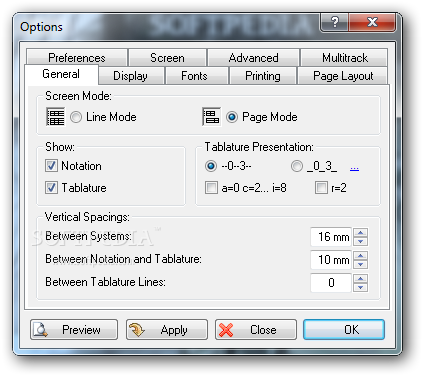The height and width of the screenshot is (376, 423).
Task: Select Line Mode radio button
Action: point(76,117)
